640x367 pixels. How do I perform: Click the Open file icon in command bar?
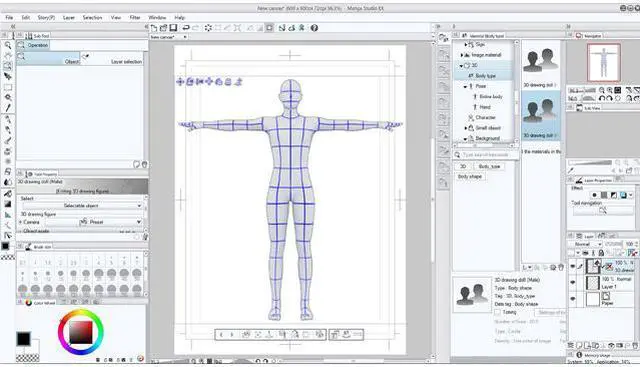point(163,28)
